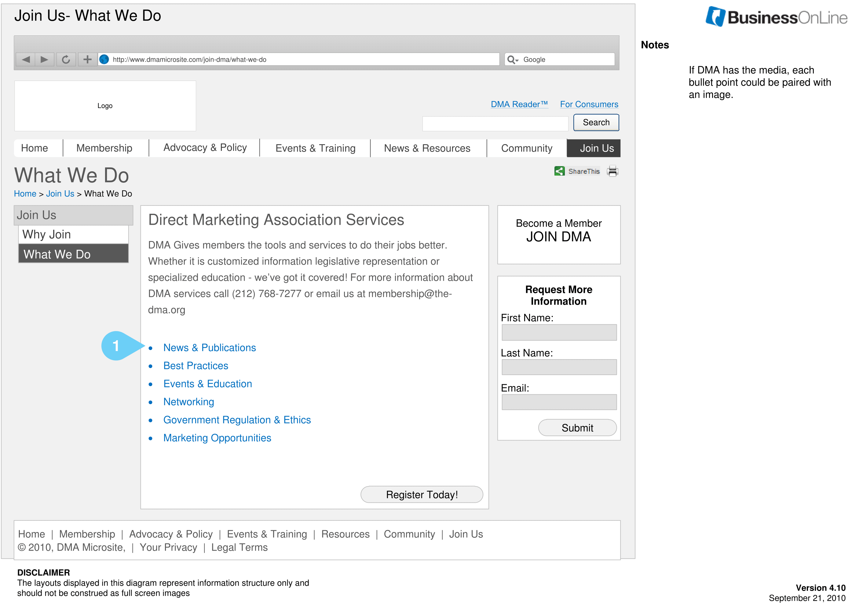Select Community navigation tab
Viewport: 852px width, 616px height.
527,148
